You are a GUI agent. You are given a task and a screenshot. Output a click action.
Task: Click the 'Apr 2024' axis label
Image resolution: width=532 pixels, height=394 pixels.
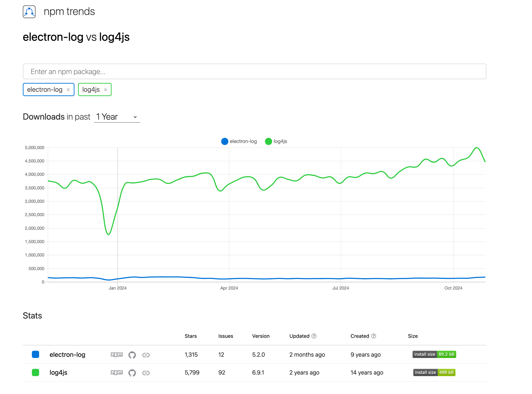coord(229,288)
